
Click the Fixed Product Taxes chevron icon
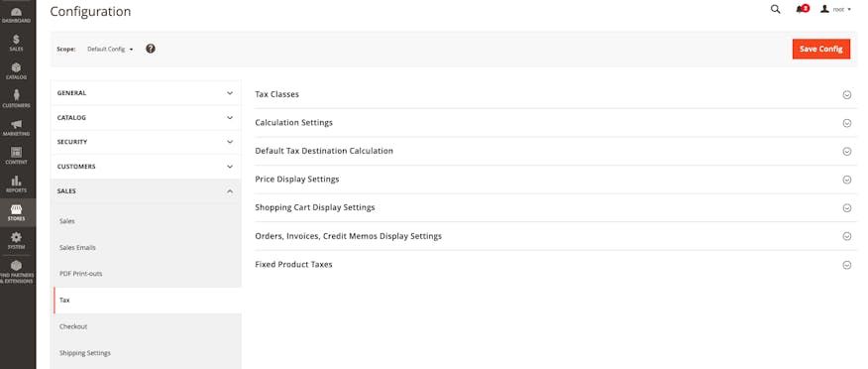846,265
